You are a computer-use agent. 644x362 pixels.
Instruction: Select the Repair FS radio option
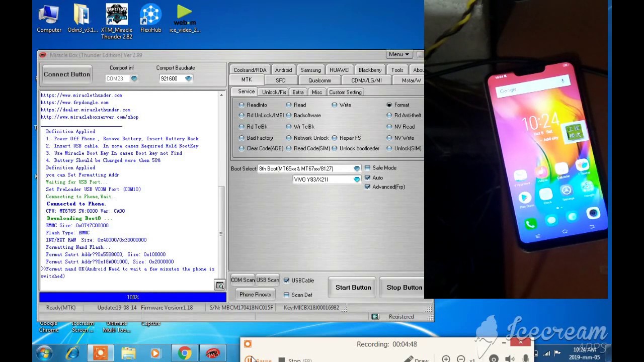(x=346, y=138)
